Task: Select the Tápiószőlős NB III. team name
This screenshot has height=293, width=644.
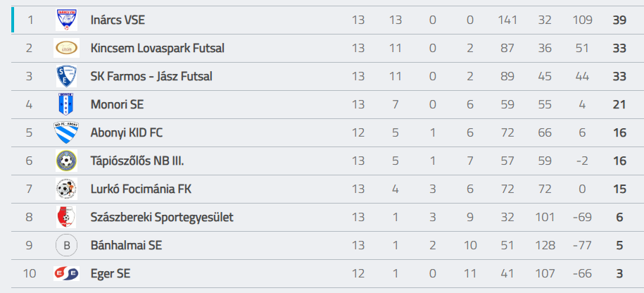Action: click(137, 161)
